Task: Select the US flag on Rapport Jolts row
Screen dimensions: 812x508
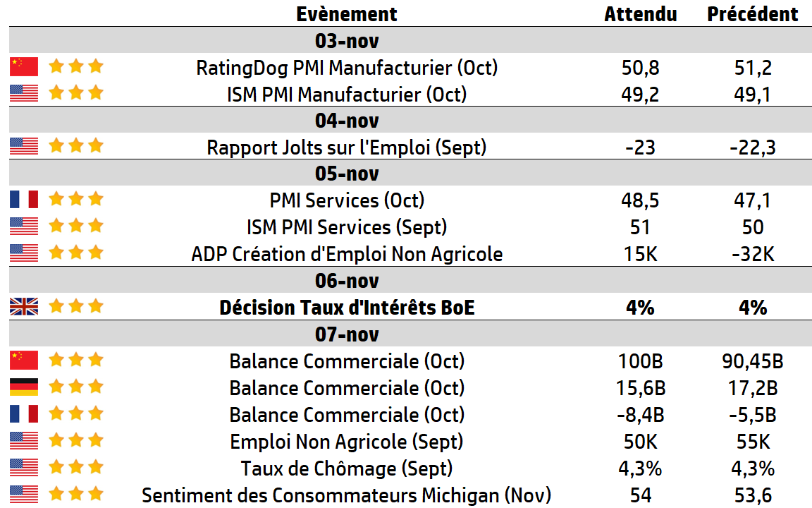Action: 24,147
